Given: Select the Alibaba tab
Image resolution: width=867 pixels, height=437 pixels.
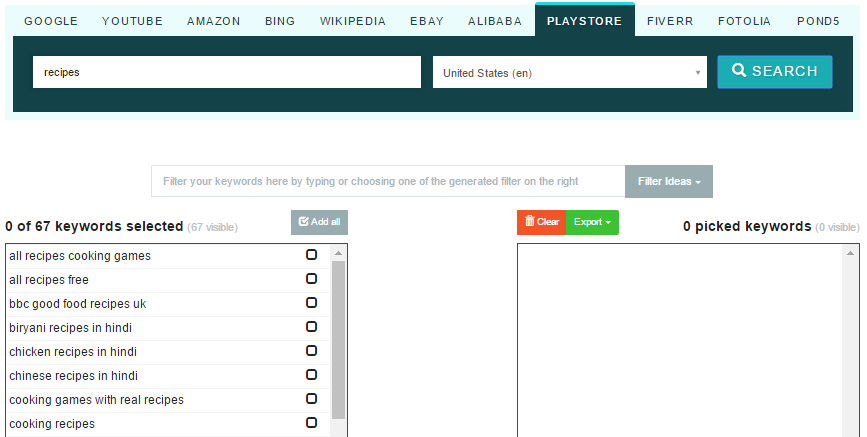Looking at the screenshot, I should click(495, 21).
